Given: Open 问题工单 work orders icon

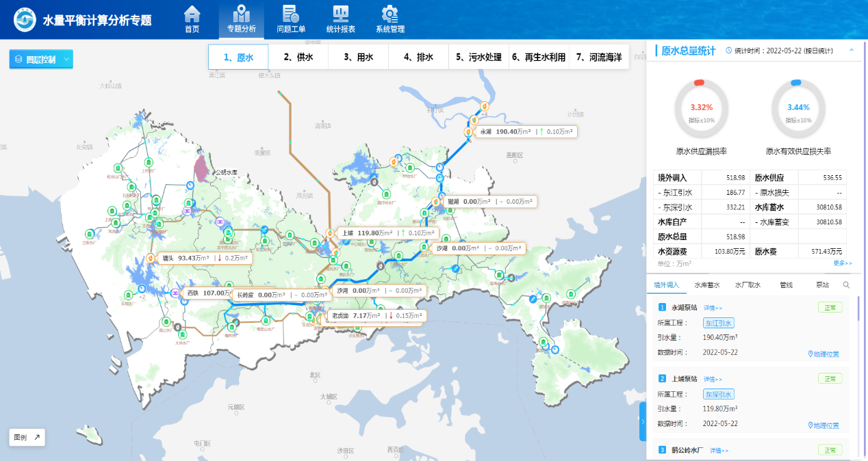Looking at the screenshot, I should pos(291,14).
